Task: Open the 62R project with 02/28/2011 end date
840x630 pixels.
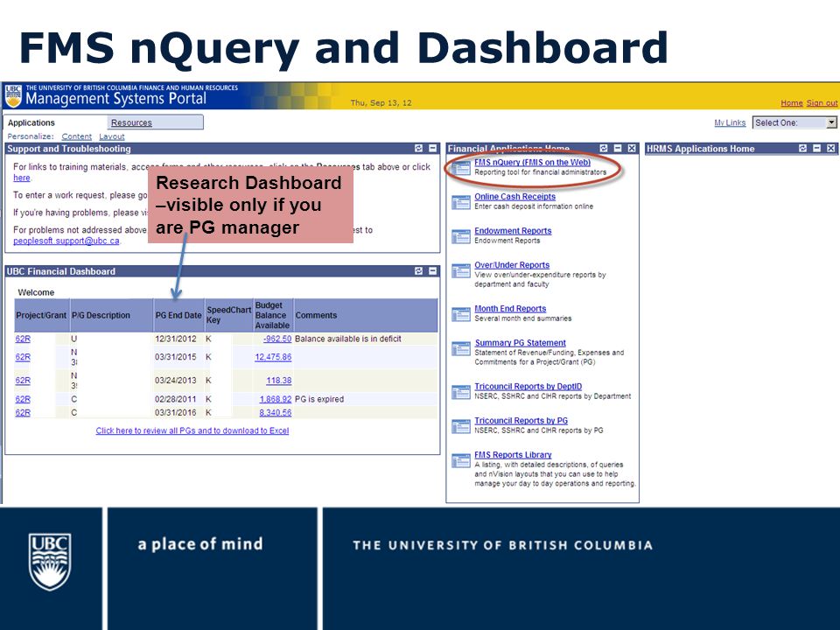Action: [23, 399]
